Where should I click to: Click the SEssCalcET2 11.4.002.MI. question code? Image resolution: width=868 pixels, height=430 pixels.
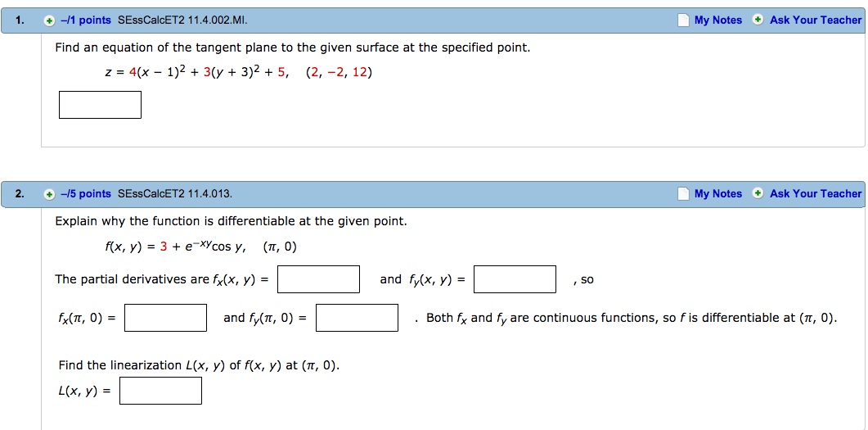pyautogui.click(x=182, y=20)
